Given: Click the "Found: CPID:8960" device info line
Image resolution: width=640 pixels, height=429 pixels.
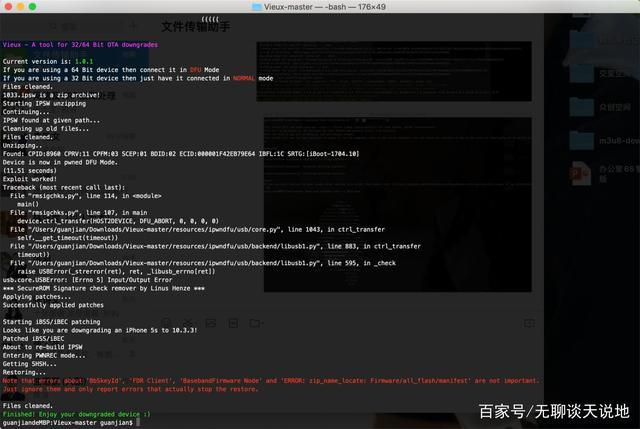Looking at the screenshot, I should (x=181, y=154).
